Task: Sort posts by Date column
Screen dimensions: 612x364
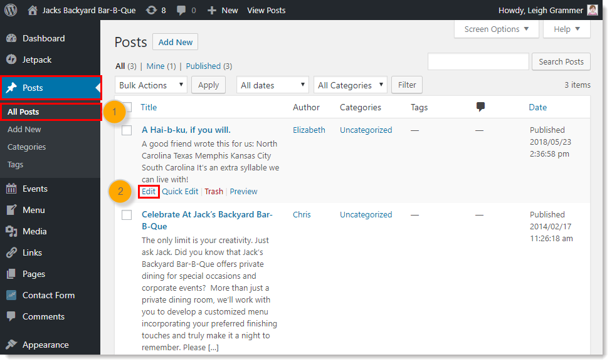Action: (537, 107)
